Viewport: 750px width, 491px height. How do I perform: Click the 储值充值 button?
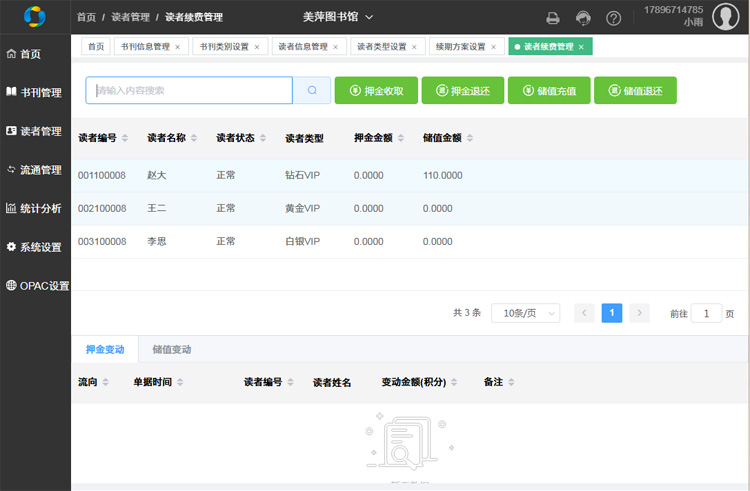click(x=548, y=91)
